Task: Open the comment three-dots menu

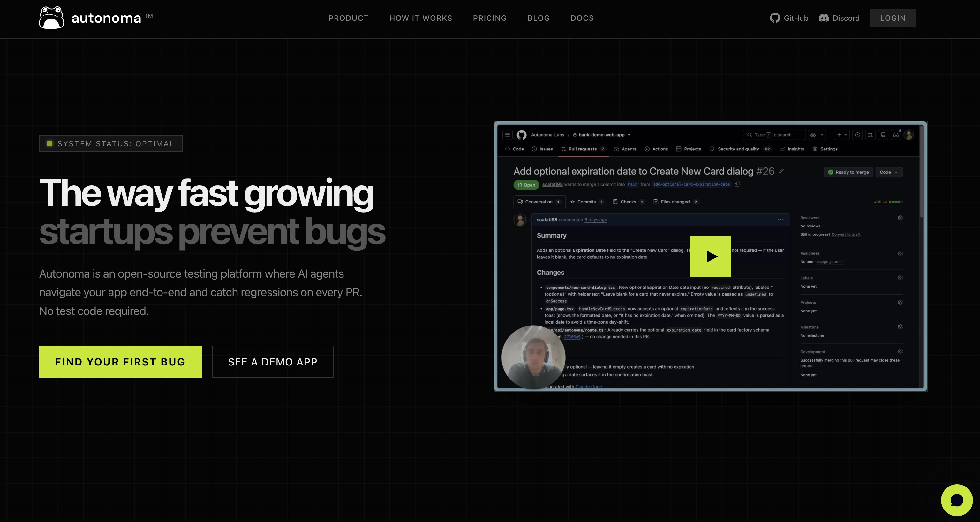Action: click(x=780, y=220)
